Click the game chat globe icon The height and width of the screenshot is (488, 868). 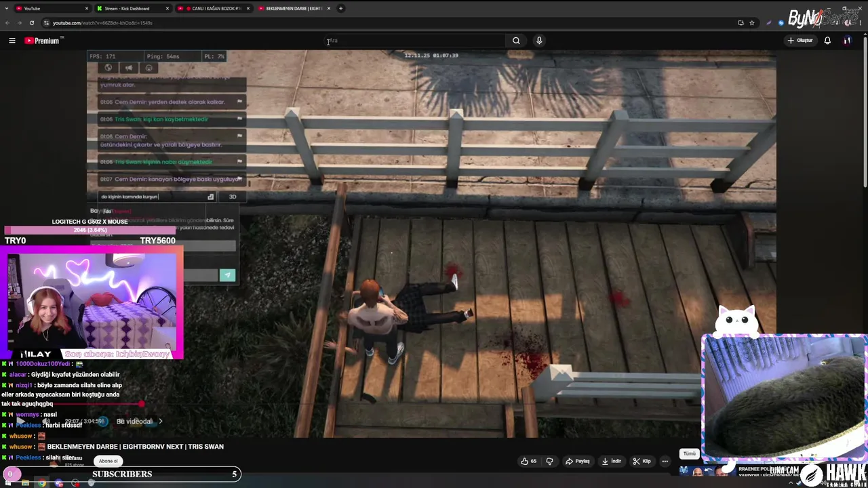click(108, 68)
